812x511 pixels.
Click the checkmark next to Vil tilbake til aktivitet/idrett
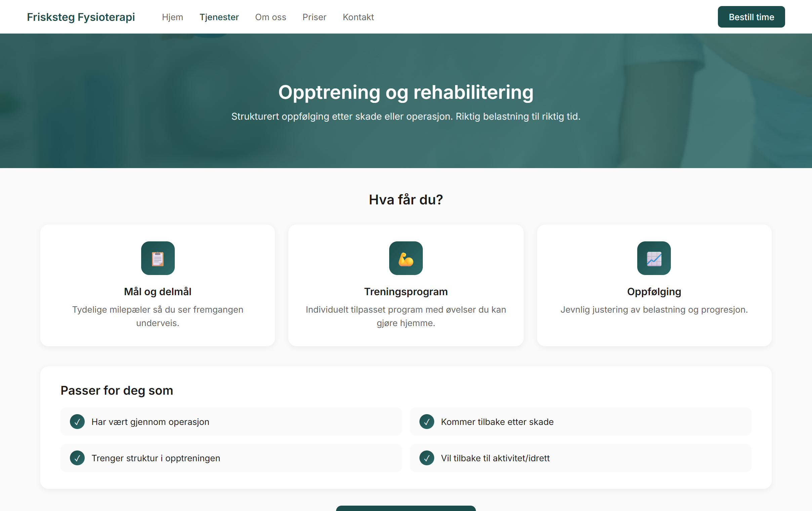coord(427,458)
